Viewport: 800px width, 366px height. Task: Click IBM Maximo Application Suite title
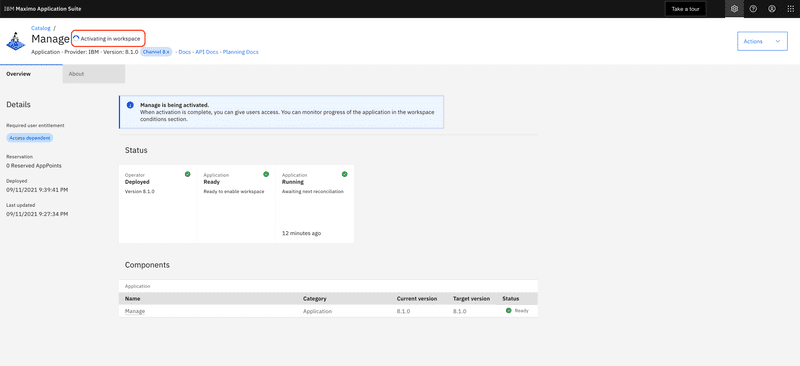pyautogui.click(x=42, y=9)
